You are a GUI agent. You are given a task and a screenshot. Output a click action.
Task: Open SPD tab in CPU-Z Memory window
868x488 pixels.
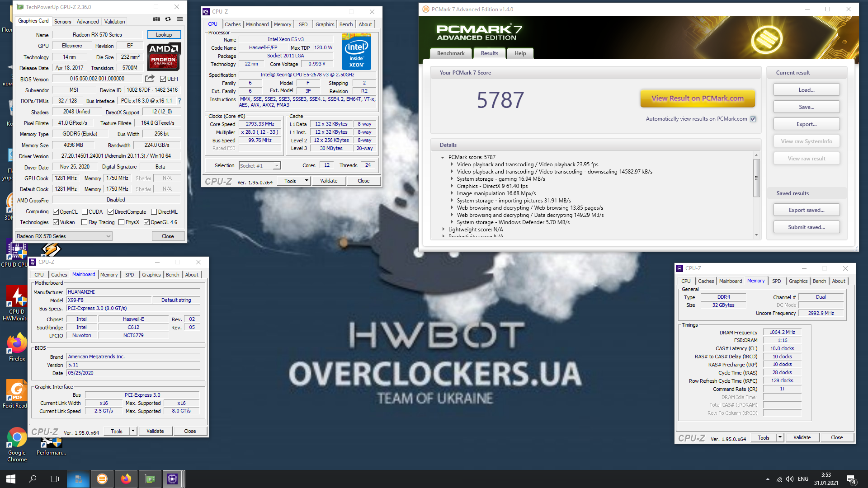coord(777,281)
